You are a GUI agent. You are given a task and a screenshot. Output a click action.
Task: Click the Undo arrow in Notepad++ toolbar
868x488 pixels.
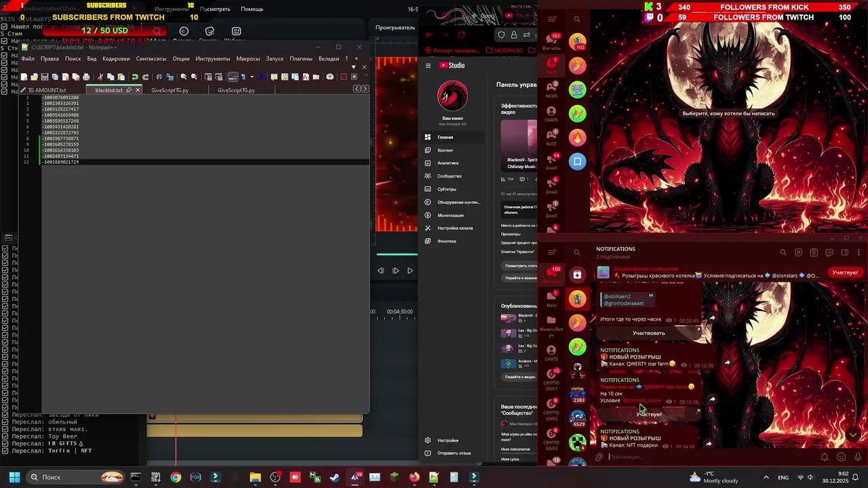[135, 77]
